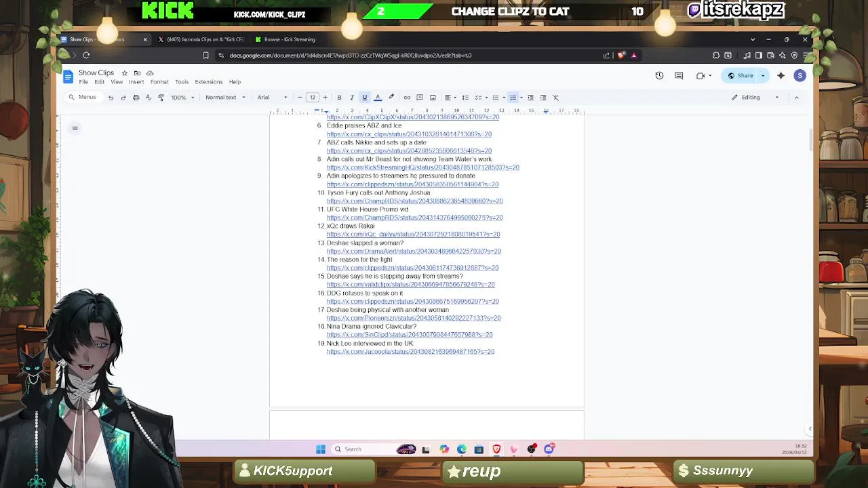Viewport: 868px width, 488px height.
Task: Activate the paint format tool
Action: click(161, 98)
